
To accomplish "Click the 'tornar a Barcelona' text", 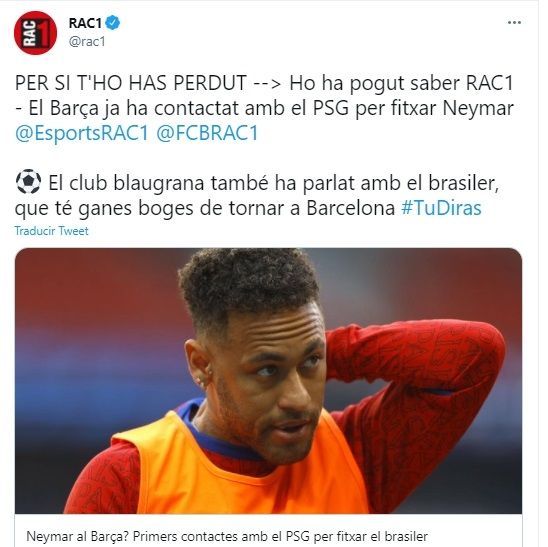I will 312,208.
